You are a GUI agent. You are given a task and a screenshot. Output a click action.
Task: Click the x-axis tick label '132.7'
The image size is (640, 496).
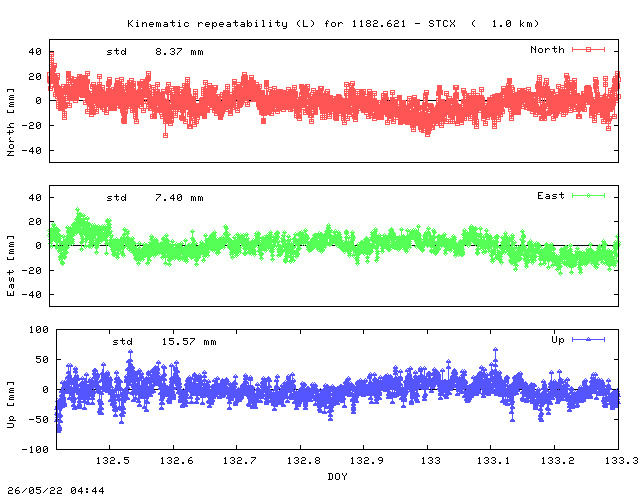pos(240,461)
